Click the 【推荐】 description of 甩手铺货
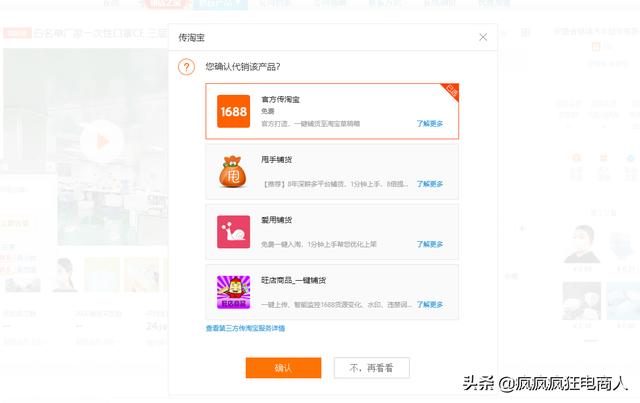640x403 pixels. click(335, 184)
